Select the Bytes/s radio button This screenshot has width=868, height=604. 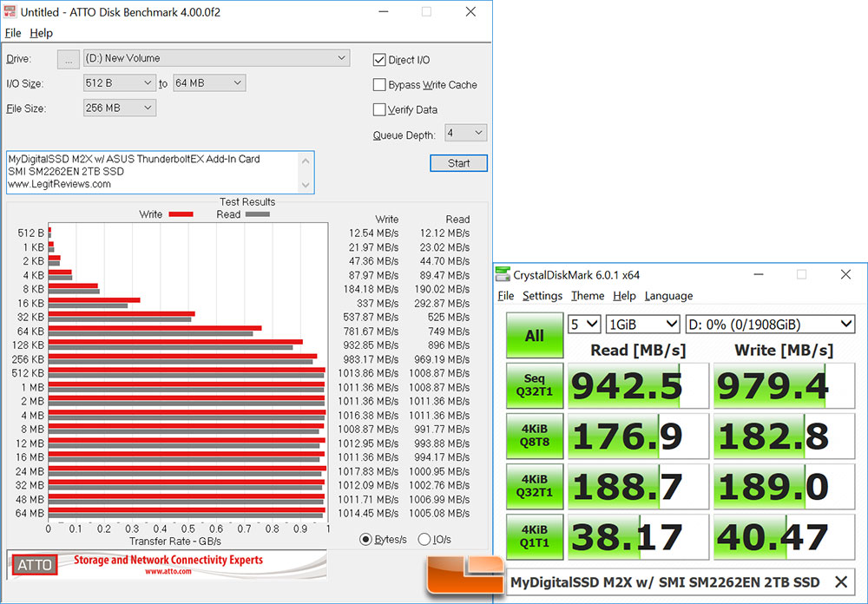point(365,539)
